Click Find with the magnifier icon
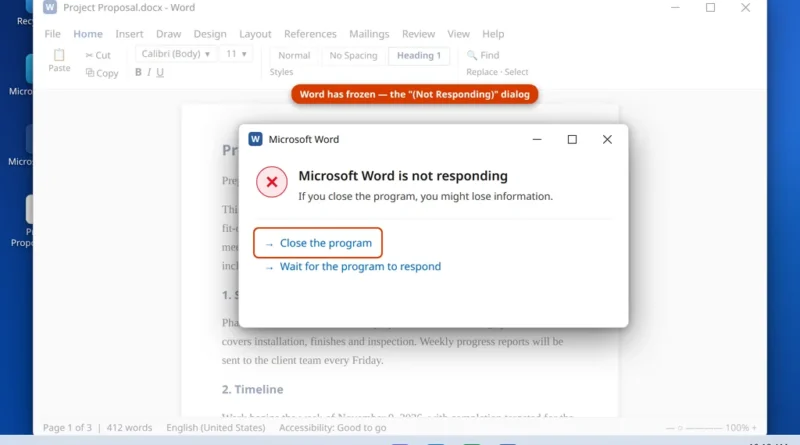 483,55
